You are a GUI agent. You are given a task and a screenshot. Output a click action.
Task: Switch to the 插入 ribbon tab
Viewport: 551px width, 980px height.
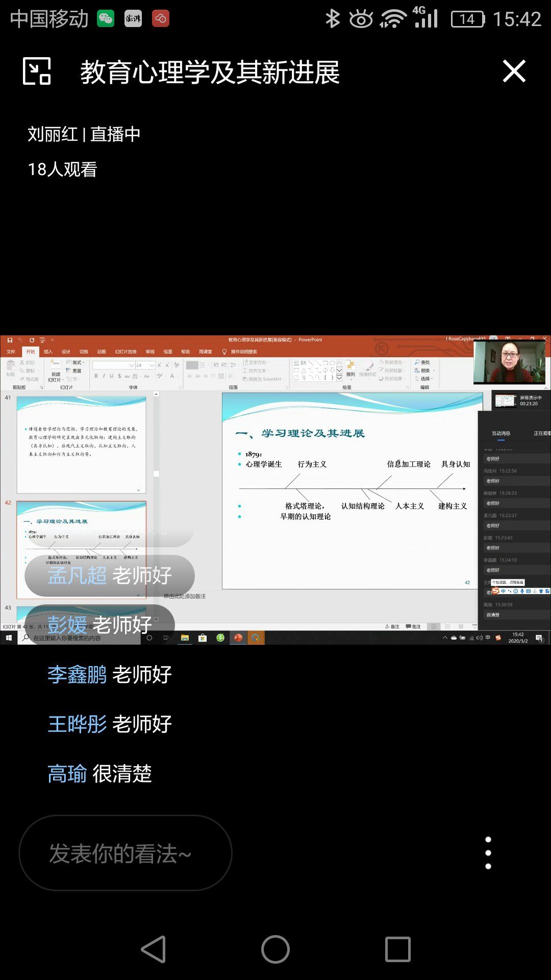click(x=48, y=352)
